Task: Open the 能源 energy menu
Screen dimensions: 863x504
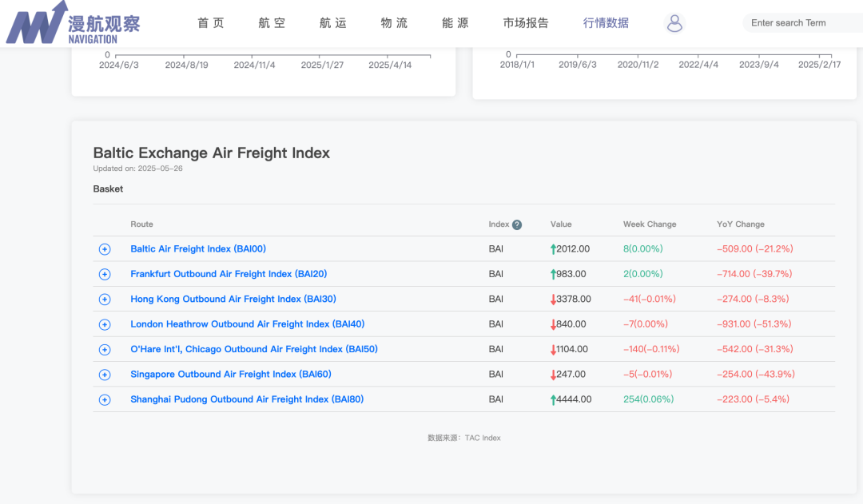Action: pos(455,23)
